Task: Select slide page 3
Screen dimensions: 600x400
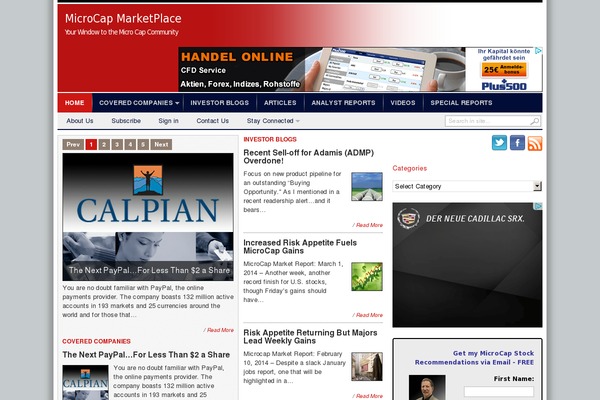Action: [x=117, y=144]
